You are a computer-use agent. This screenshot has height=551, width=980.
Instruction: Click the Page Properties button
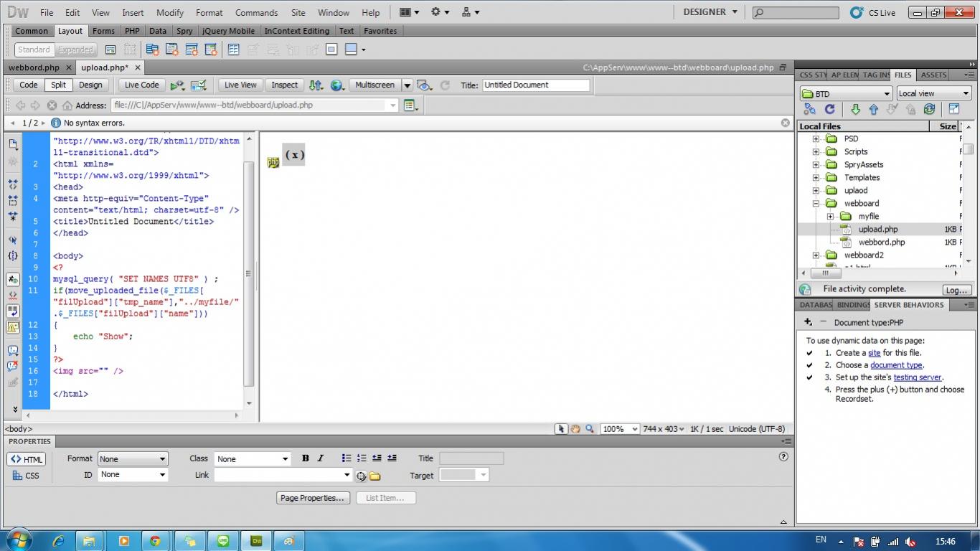coord(313,498)
